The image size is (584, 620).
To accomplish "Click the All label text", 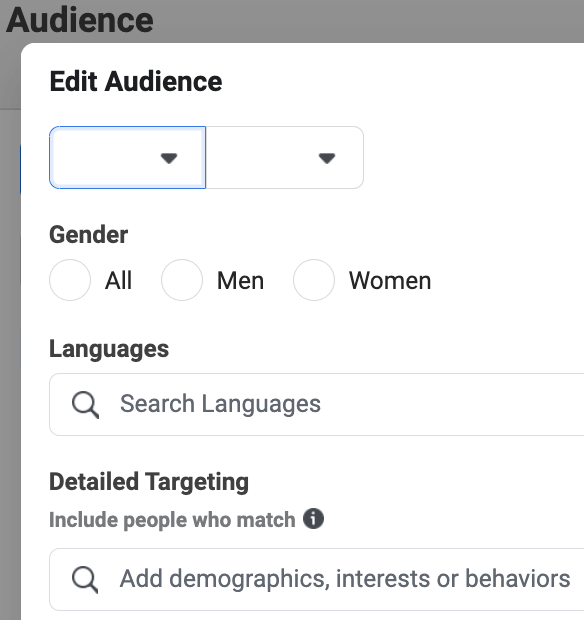I will tap(118, 281).
